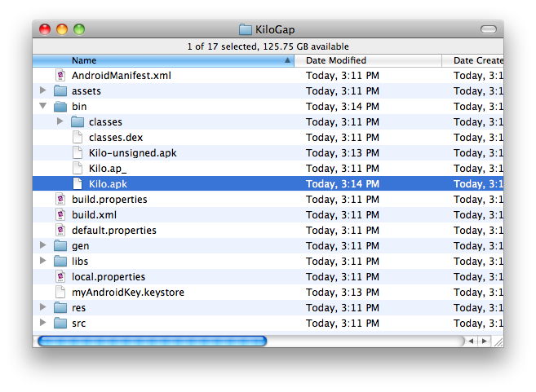Screen dimensions: 536x392
Task: Expand the libs folder
Action: pyautogui.click(x=42, y=261)
